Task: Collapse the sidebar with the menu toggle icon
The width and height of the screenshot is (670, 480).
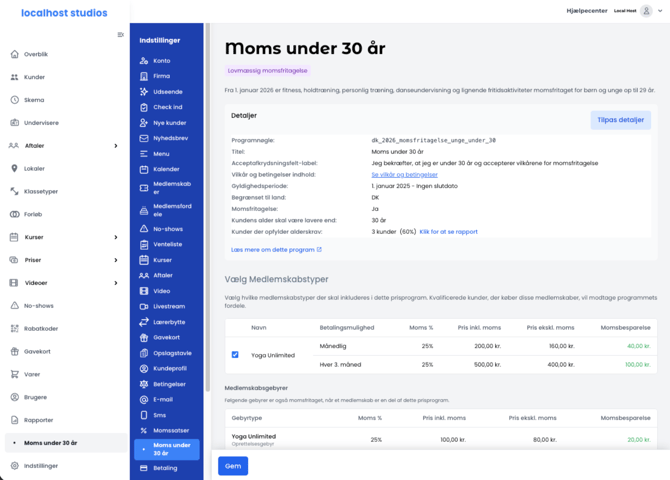Action: (121, 35)
